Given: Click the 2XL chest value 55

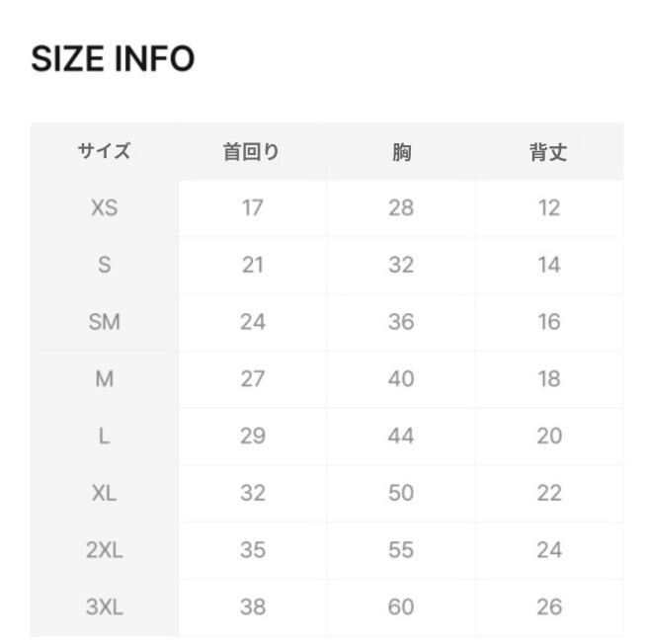Looking at the screenshot, I should (401, 550).
